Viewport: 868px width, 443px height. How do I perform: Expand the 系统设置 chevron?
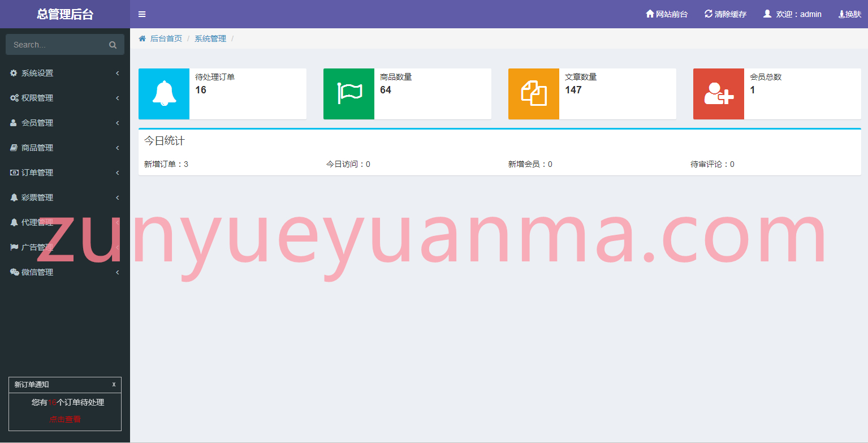coord(117,73)
